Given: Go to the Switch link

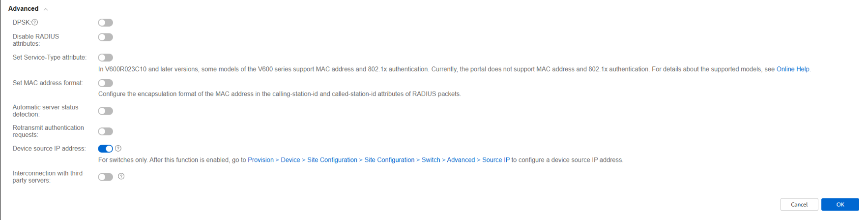Looking at the screenshot, I should tap(431, 160).
